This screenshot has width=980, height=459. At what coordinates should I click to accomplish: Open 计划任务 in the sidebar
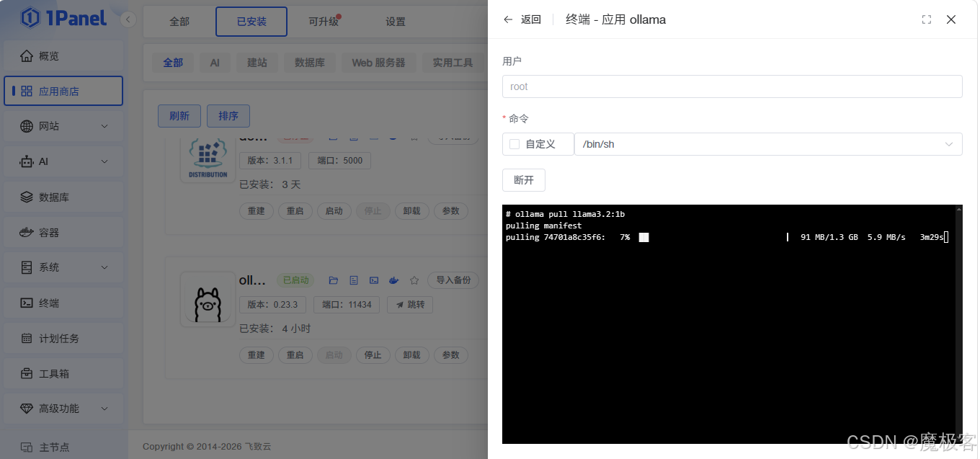click(63, 338)
